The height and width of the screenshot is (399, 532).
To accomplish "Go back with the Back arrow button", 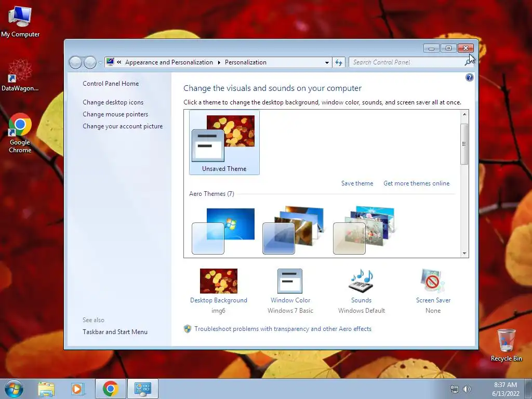I will click(75, 62).
